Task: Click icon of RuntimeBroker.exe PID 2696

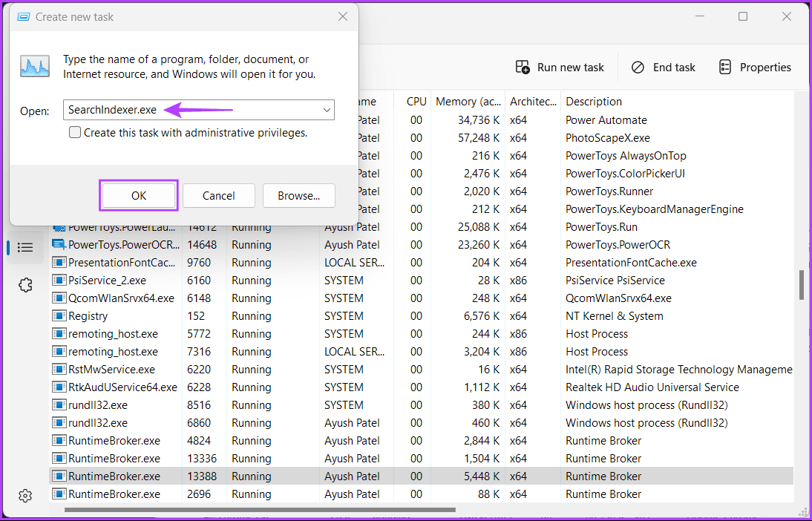Action: [59, 494]
